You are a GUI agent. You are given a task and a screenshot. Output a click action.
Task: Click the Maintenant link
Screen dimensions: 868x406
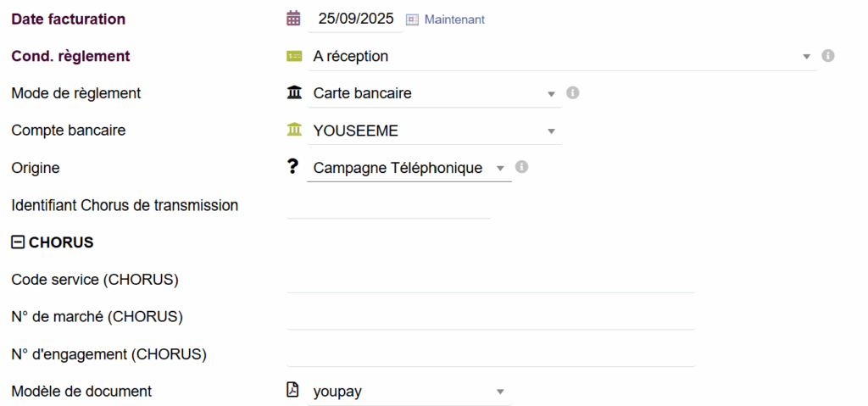tap(454, 19)
